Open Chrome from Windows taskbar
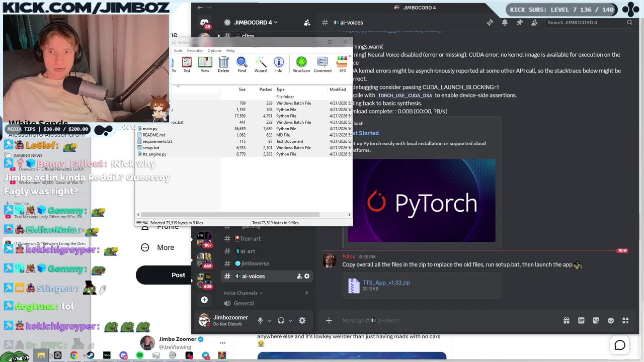 click(x=74, y=355)
